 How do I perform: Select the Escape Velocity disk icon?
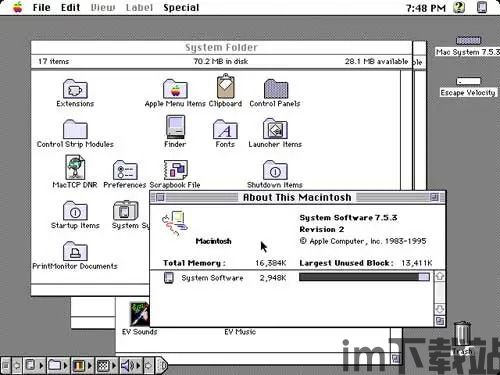coord(468,81)
